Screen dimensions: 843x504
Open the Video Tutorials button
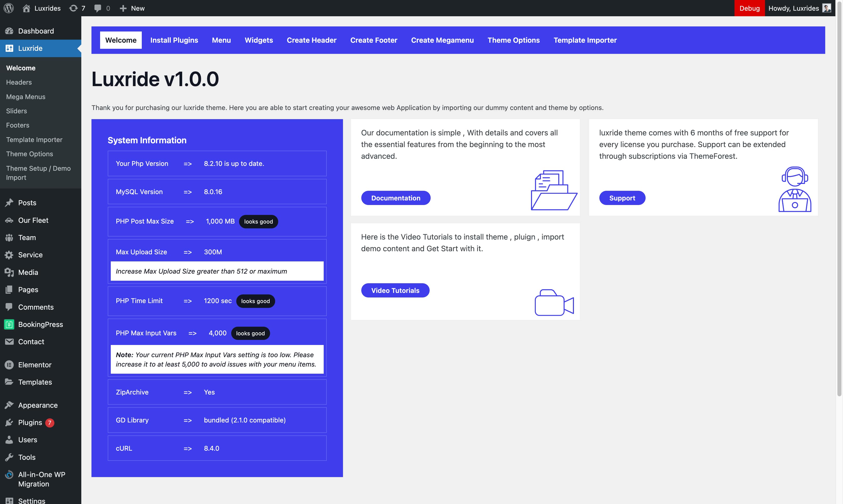(395, 290)
